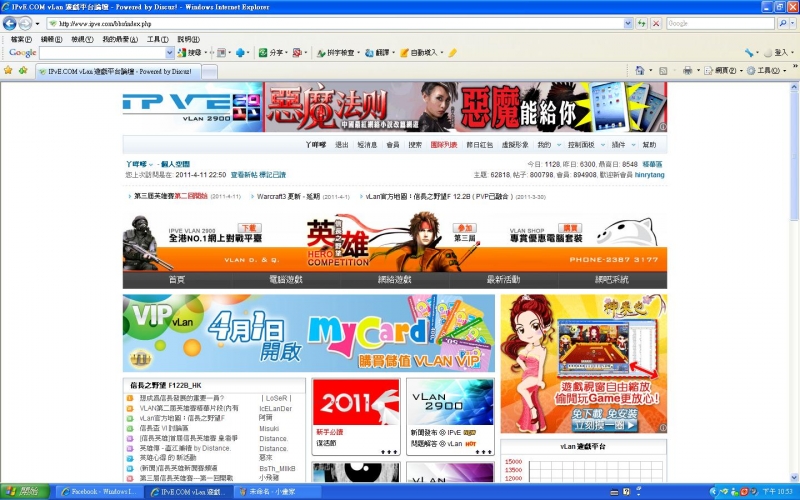Click the Google toolbar 拼字檢查 spell check button
800x500 pixels.
click(335, 53)
